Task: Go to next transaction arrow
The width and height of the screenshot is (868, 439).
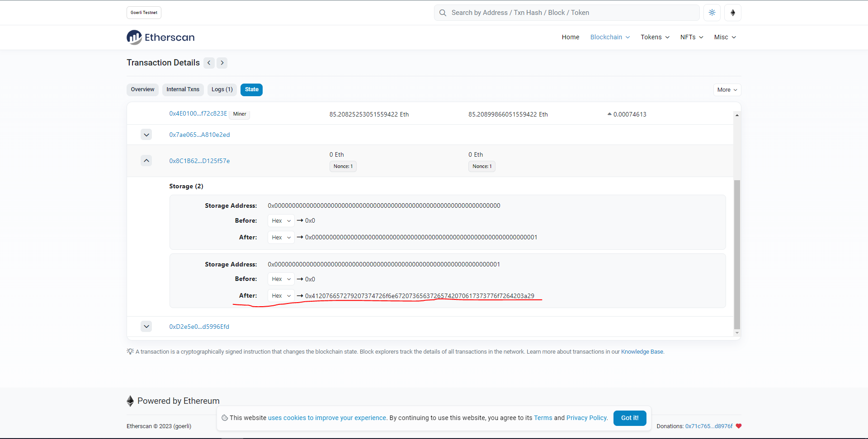Action: (222, 63)
